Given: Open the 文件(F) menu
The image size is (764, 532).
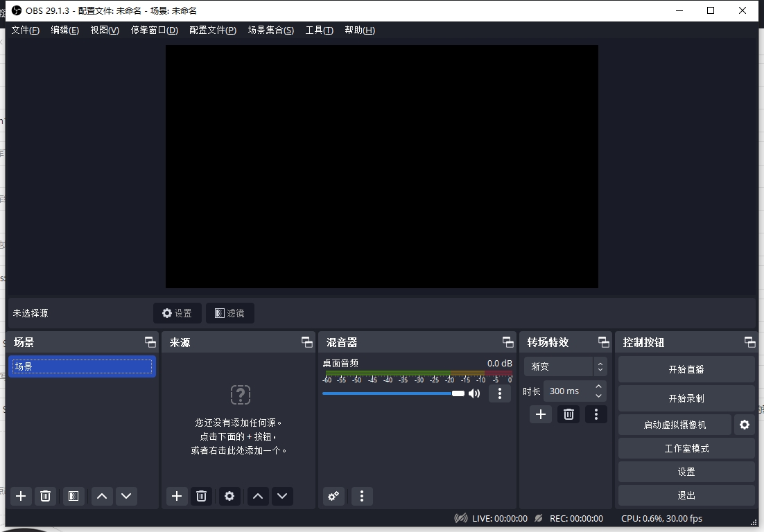Looking at the screenshot, I should (x=26, y=30).
